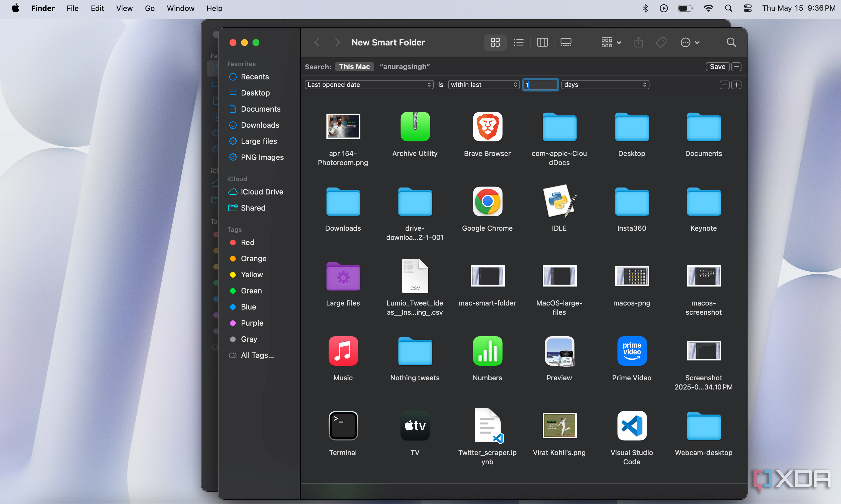The image size is (841, 504).
Task: Switch to gallery view in toolbar
Action: [x=566, y=42]
